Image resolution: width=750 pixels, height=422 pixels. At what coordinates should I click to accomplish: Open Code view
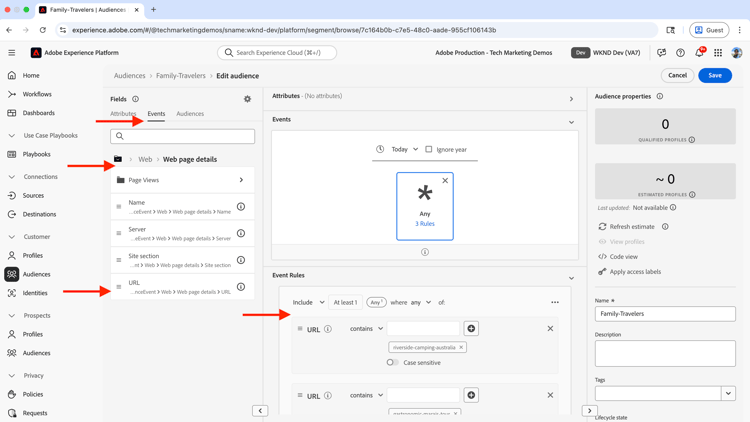[618, 257]
